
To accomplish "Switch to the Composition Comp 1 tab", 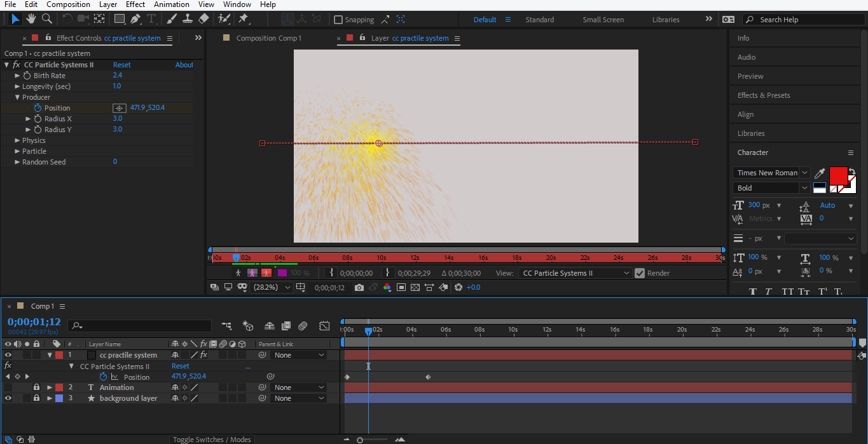I will click(268, 38).
